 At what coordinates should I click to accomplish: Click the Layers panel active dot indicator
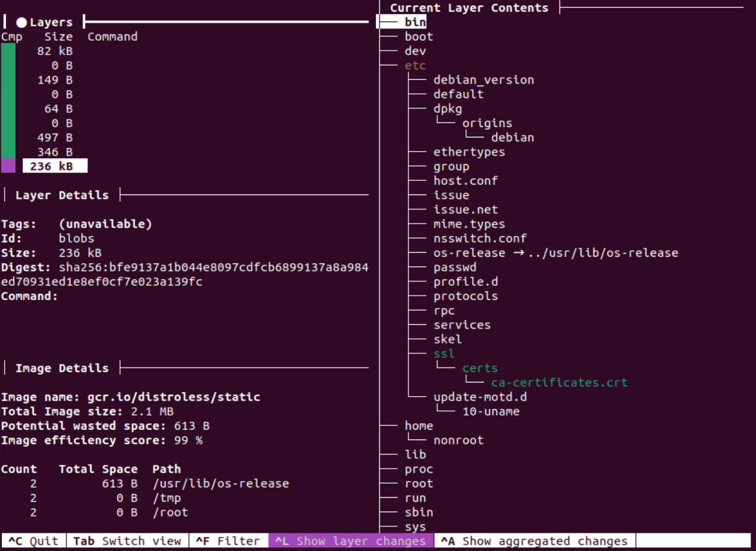click(21, 23)
